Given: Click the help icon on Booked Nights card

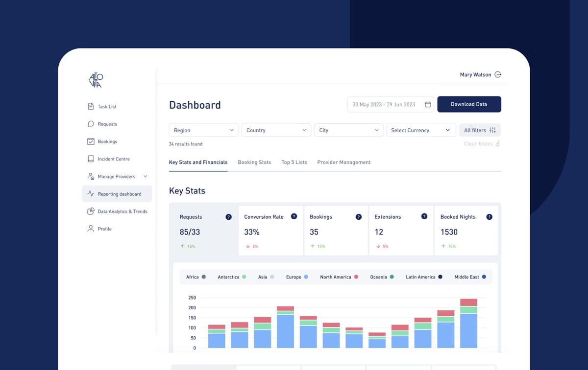Looking at the screenshot, I should pyautogui.click(x=489, y=217).
